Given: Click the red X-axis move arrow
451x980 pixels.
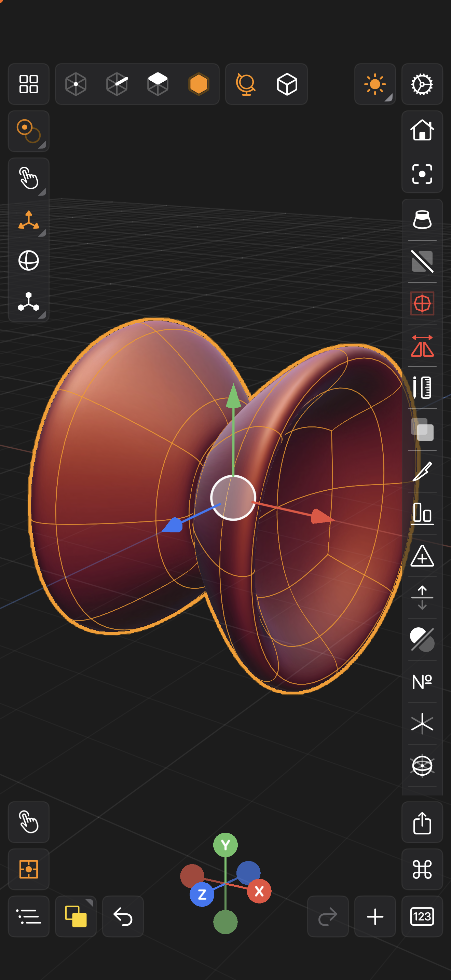Looking at the screenshot, I should tap(322, 517).
